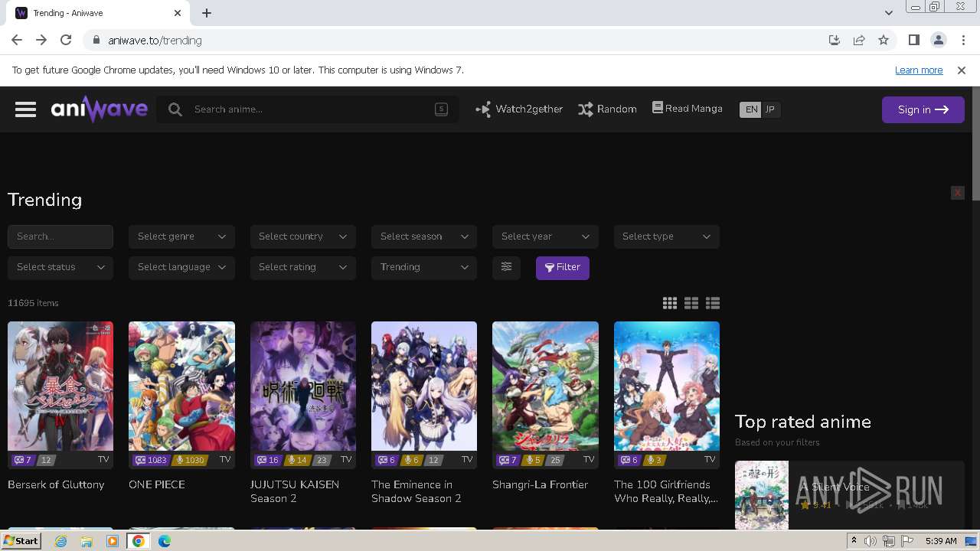Screen dimensions: 980x551
Task: Expand the Select type dropdown
Action: [x=666, y=236]
